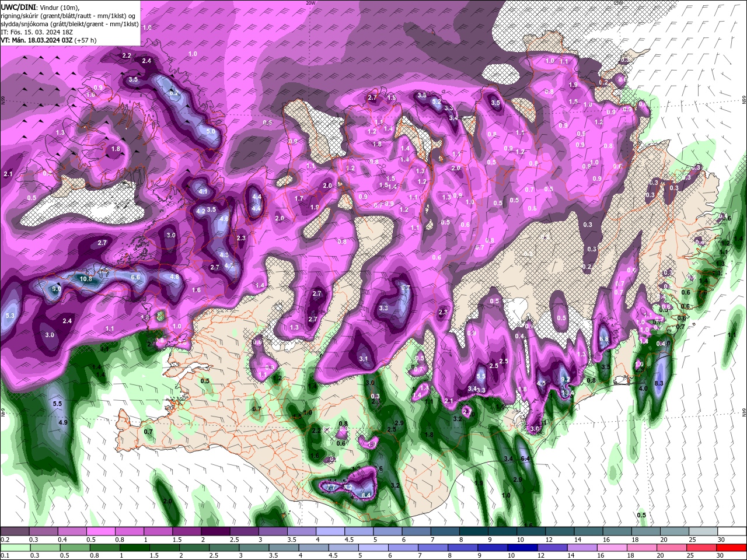Click the palest green first rain legend swatch

click(15, 547)
